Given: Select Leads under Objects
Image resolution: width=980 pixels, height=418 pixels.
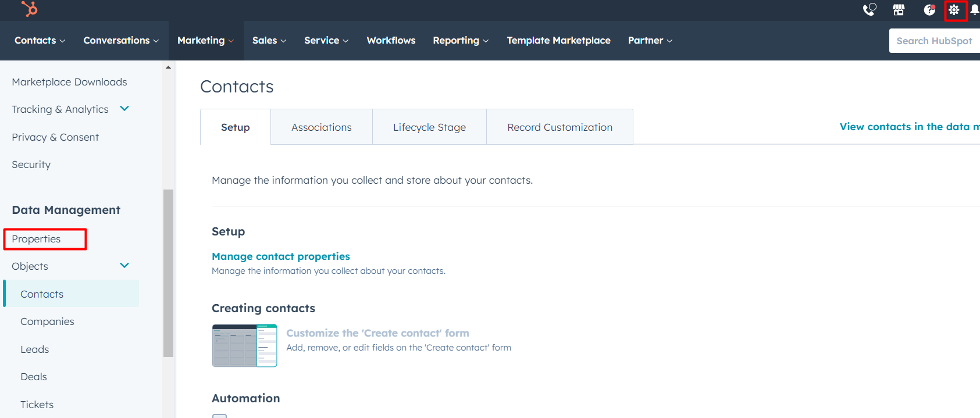Looking at the screenshot, I should (35, 349).
